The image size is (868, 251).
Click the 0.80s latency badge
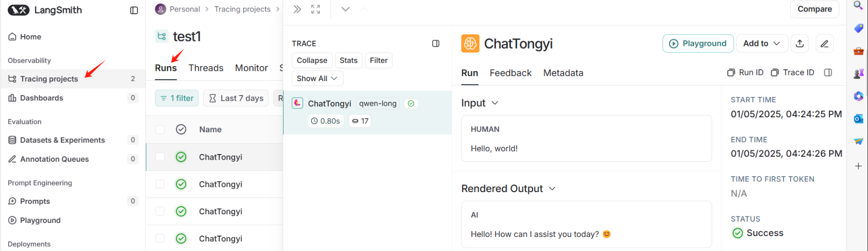click(x=326, y=121)
